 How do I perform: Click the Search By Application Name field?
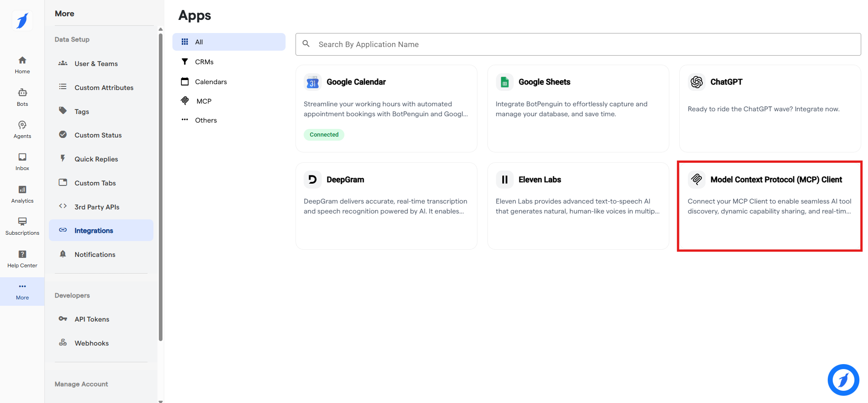(x=578, y=44)
